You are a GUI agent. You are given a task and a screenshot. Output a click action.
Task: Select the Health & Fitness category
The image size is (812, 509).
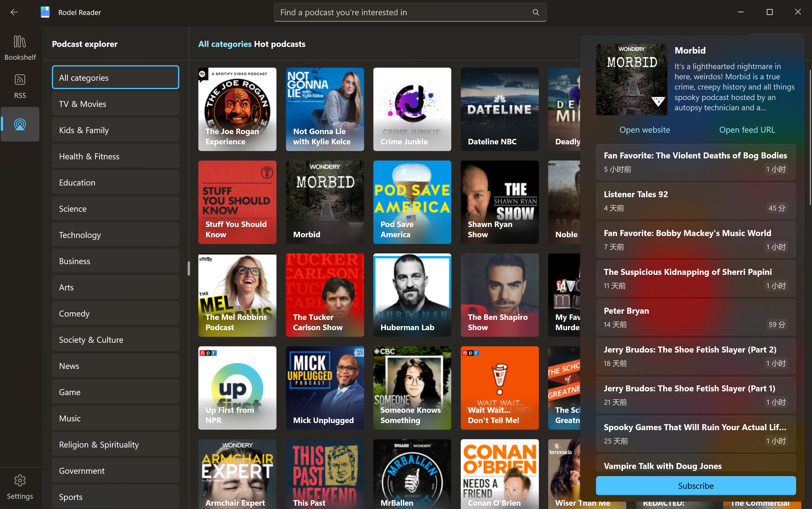[115, 156]
